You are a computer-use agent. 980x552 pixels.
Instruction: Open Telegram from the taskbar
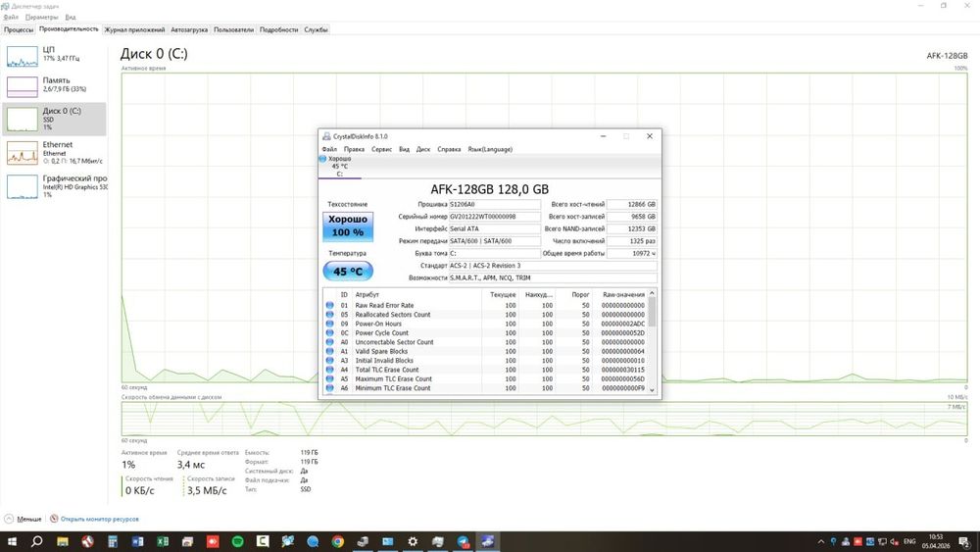[x=463, y=541]
